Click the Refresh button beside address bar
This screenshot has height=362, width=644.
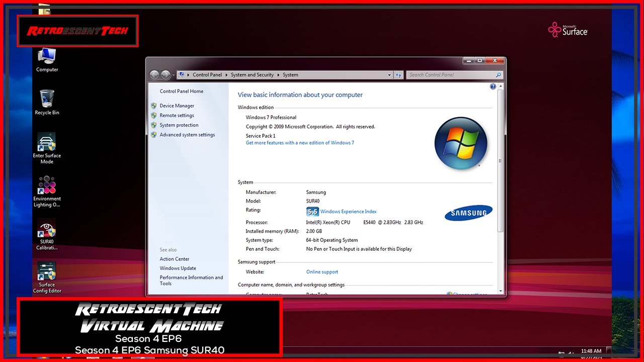(398, 75)
